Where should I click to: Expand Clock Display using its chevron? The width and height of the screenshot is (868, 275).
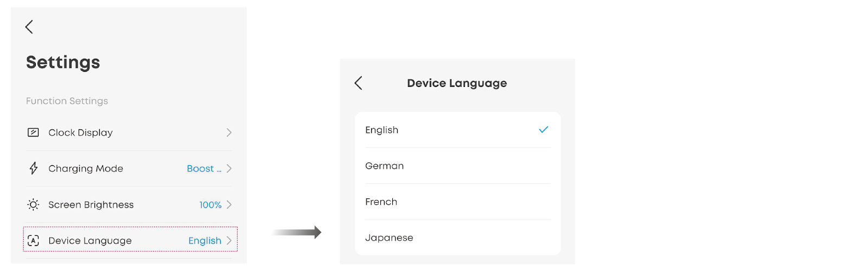click(229, 133)
